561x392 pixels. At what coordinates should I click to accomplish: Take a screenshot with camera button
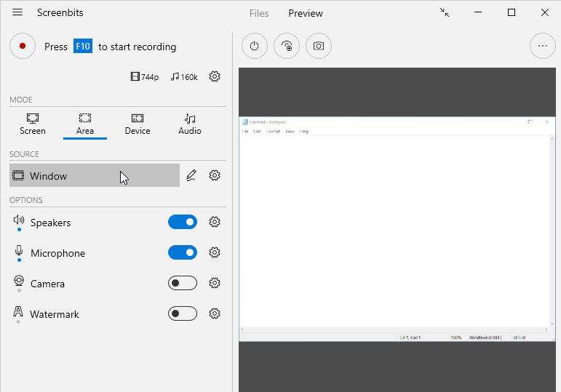click(319, 46)
